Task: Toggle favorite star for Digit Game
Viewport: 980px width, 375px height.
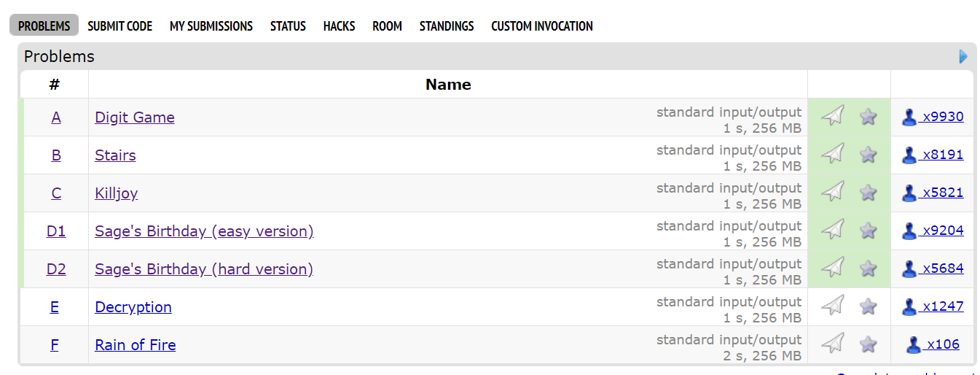Action: coord(868,117)
